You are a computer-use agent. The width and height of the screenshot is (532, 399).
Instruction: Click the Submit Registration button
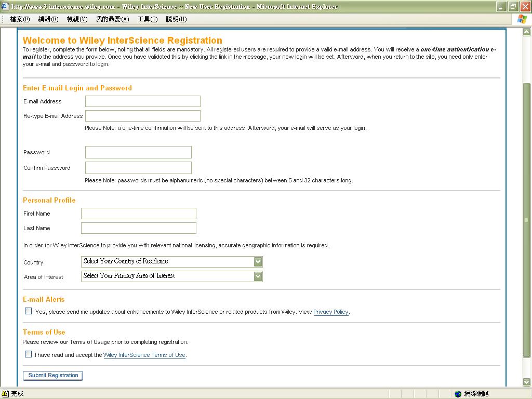53,376
